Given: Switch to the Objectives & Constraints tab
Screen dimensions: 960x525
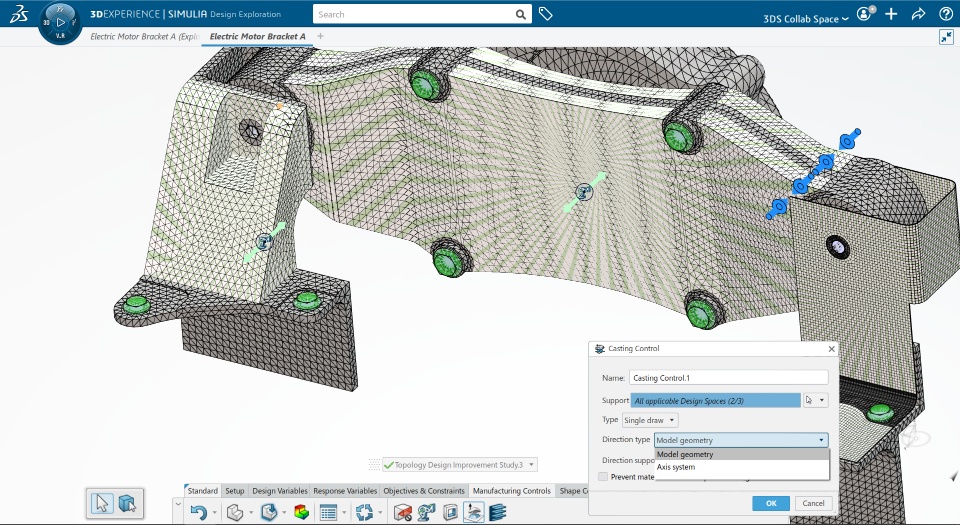Looking at the screenshot, I should pyautogui.click(x=424, y=491).
